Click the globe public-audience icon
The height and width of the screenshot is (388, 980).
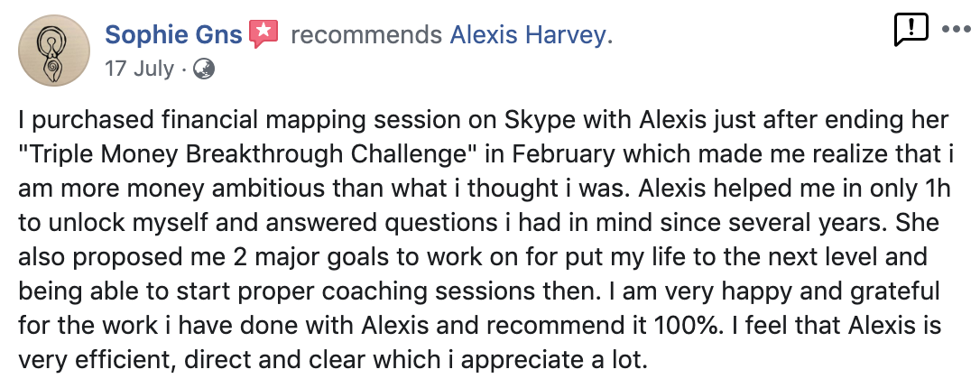point(205,69)
